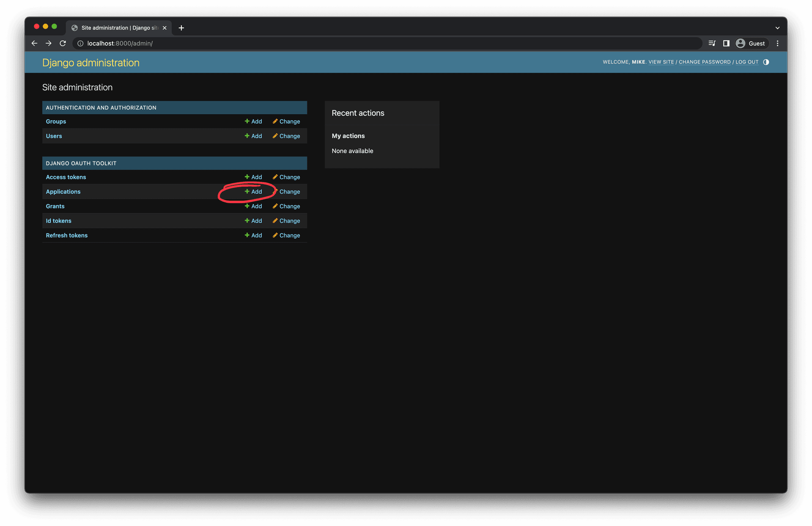This screenshot has height=526, width=812.
Task: Click the My actions label
Action: 348,136
